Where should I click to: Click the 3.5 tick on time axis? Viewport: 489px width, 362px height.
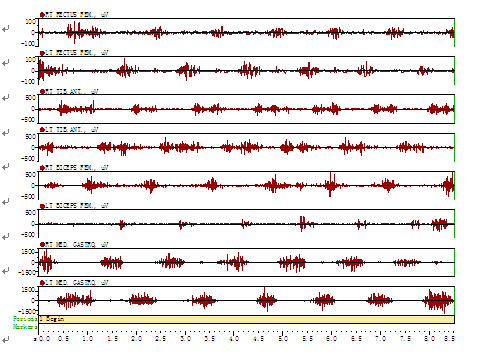pyautogui.click(x=210, y=339)
